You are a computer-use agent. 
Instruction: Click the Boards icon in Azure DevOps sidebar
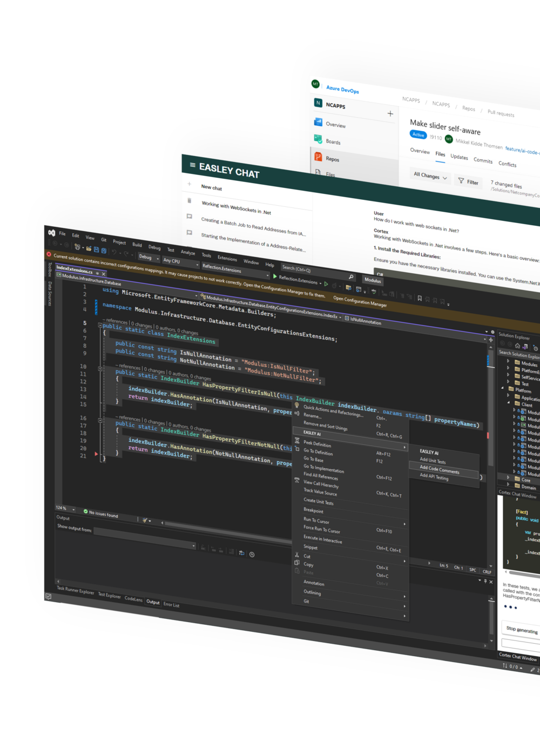pos(319,139)
